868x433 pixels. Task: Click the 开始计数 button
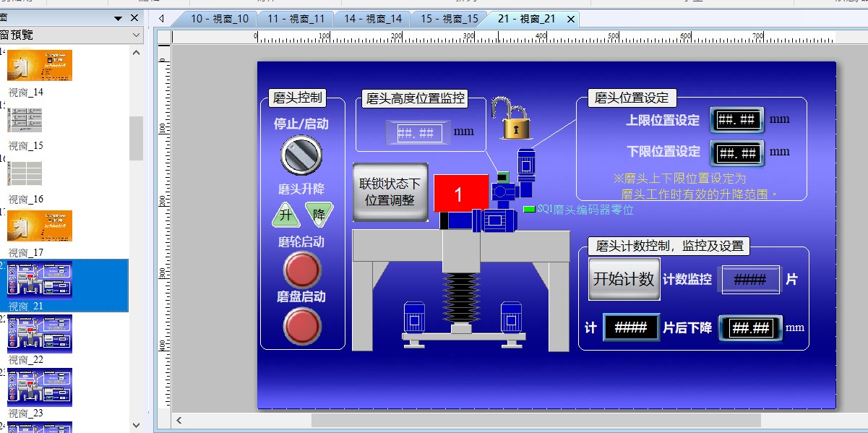[x=624, y=279]
